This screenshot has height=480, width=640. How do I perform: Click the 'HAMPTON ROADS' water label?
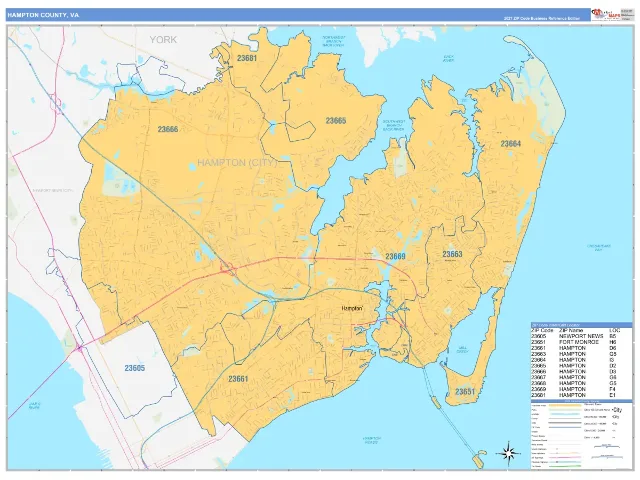(372, 440)
